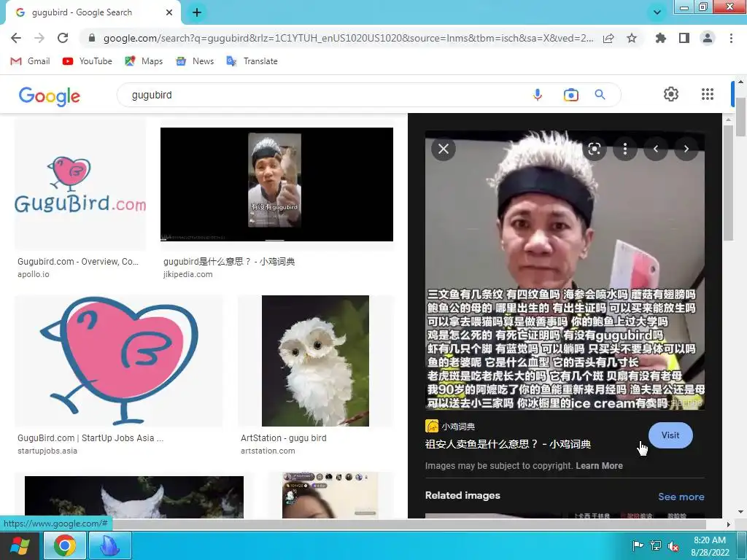Open the 祖安人卖鱼是什么意思 title link
The width and height of the screenshot is (747, 560).
pyautogui.click(x=508, y=444)
